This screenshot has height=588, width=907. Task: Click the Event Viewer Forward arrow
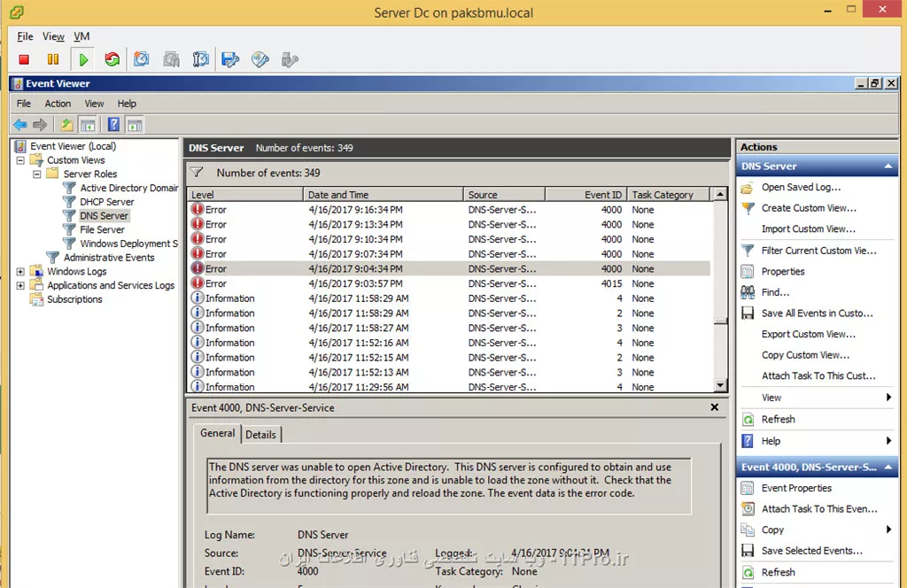pyautogui.click(x=40, y=124)
